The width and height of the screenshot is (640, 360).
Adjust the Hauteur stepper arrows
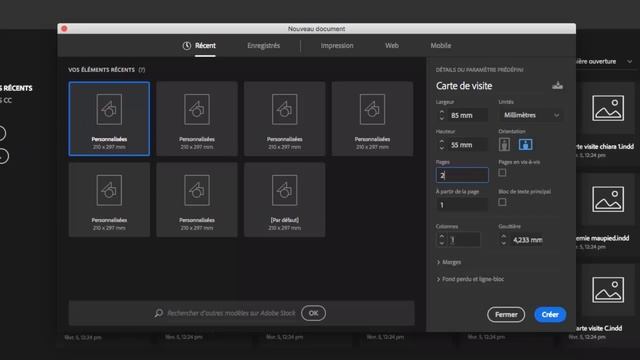[x=442, y=144]
